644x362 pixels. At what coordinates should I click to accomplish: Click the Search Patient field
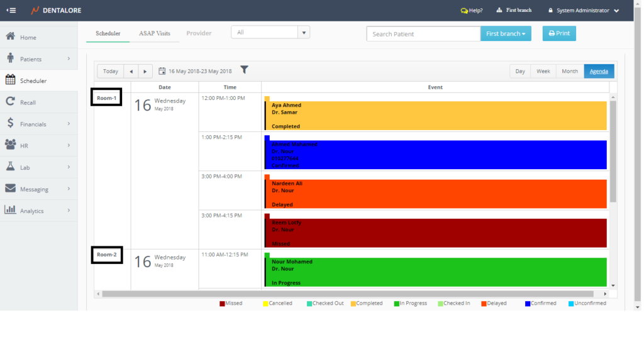[x=423, y=34]
